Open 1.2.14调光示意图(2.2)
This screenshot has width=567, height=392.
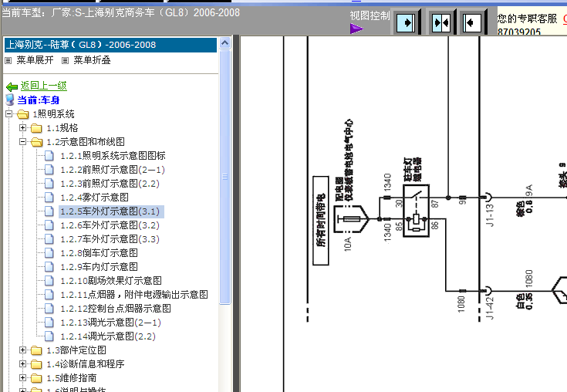click(x=108, y=336)
